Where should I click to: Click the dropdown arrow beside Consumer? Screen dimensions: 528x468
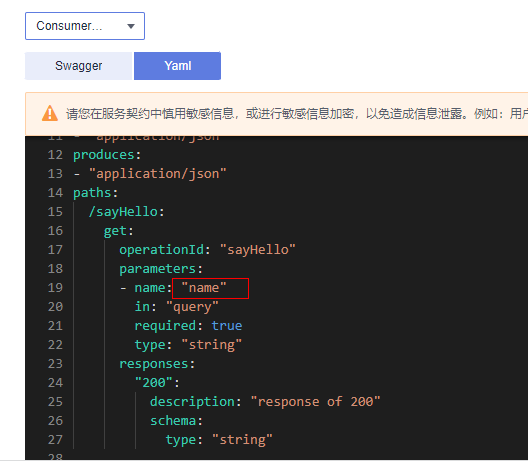(x=131, y=26)
